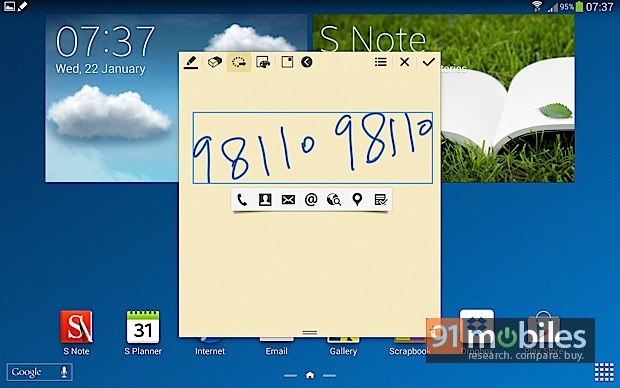Open the Email app label
620x388 pixels.
point(276,351)
